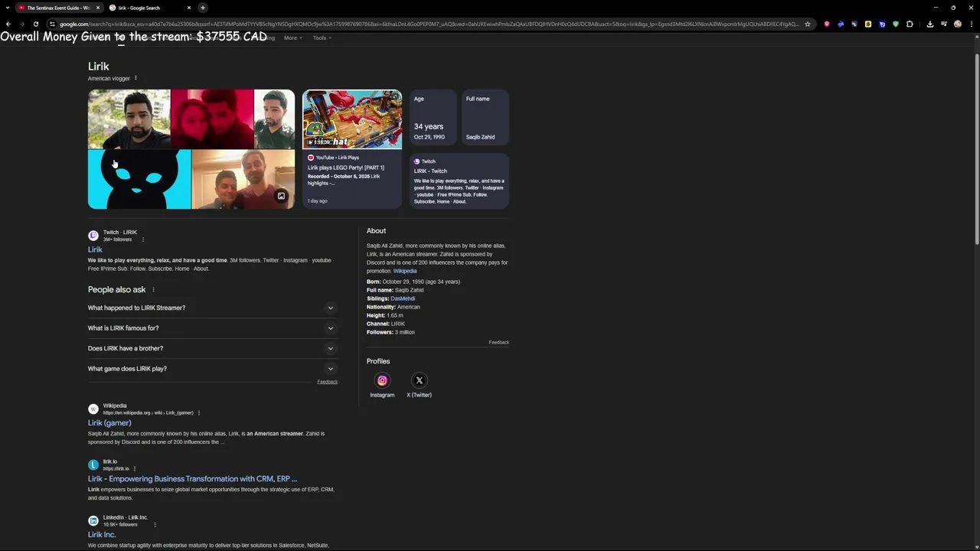
Task: Open site information icon in address bar
Action: tap(52, 24)
